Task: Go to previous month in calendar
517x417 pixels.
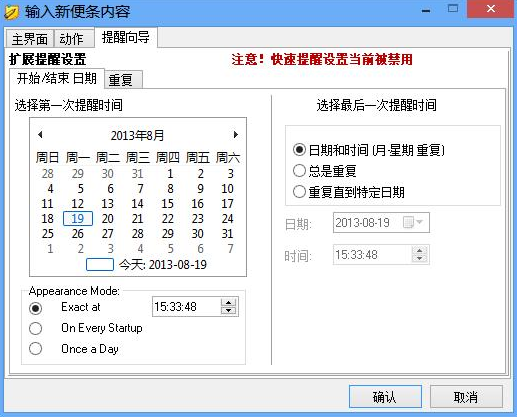Action: coord(40,135)
